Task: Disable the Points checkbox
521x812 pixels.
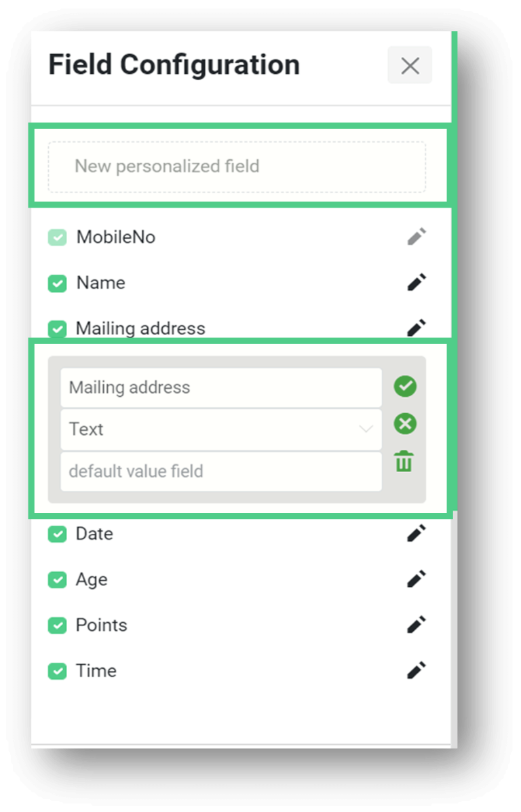Action: pyautogui.click(x=58, y=625)
